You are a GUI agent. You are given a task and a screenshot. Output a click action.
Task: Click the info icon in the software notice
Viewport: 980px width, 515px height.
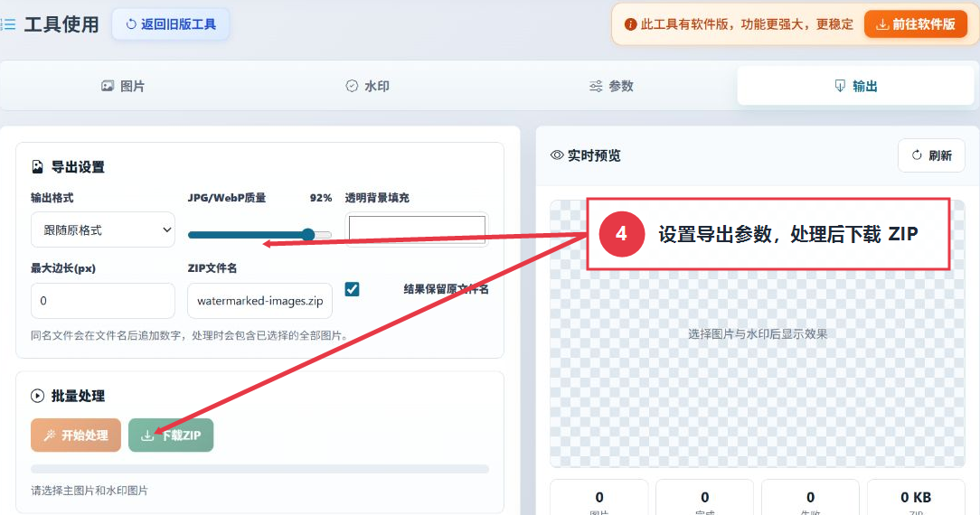click(631, 24)
